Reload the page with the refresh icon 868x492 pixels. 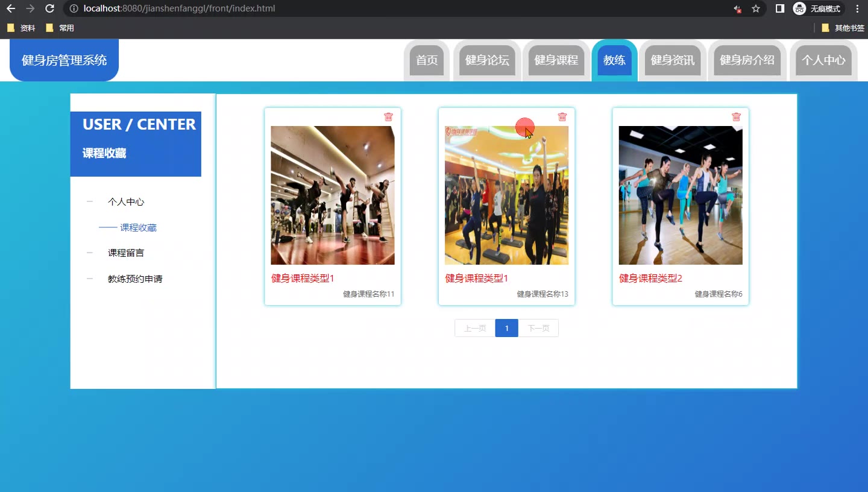(50, 8)
